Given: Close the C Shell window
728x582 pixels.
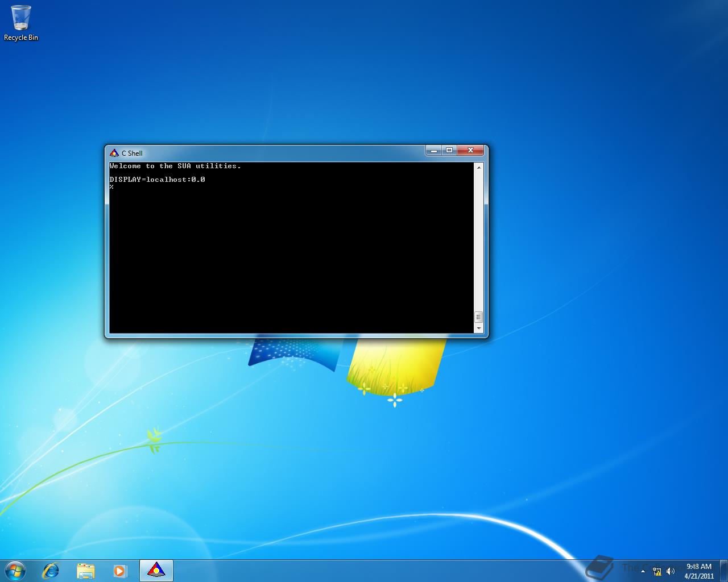Looking at the screenshot, I should (x=470, y=150).
